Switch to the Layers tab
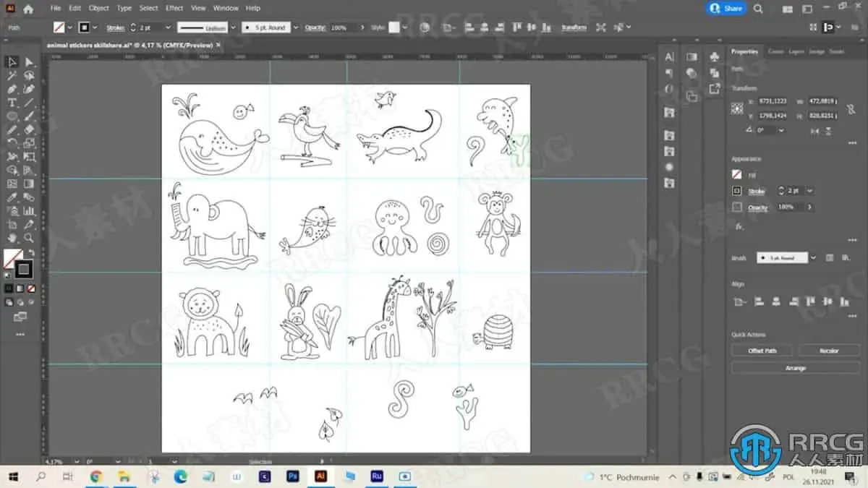The image size is (868, 488). pyautogui.click(x=796, y=51)
